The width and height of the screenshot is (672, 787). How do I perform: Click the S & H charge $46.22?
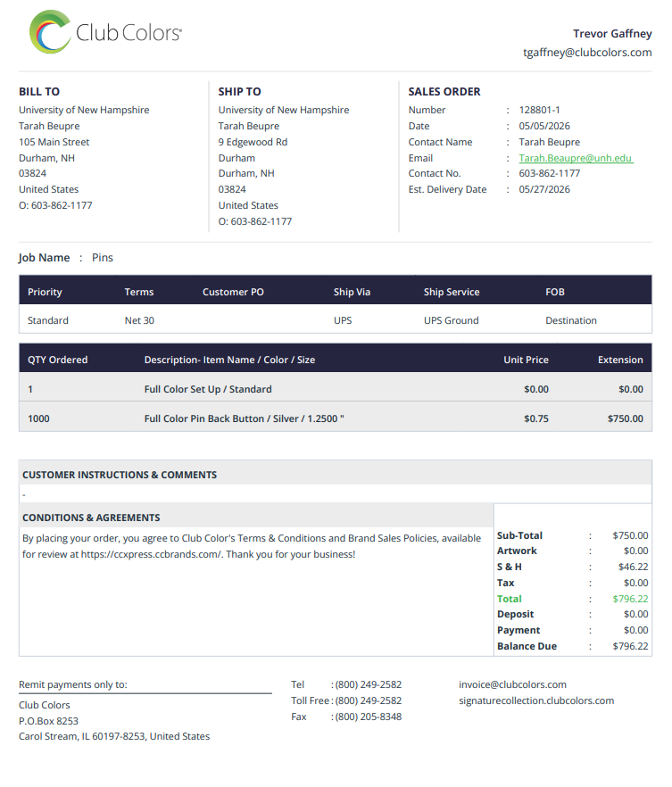click(x=633, y=567)
